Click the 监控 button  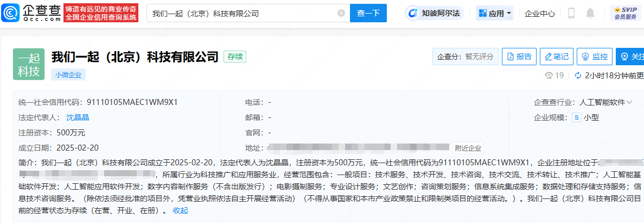tap(594, 57)
